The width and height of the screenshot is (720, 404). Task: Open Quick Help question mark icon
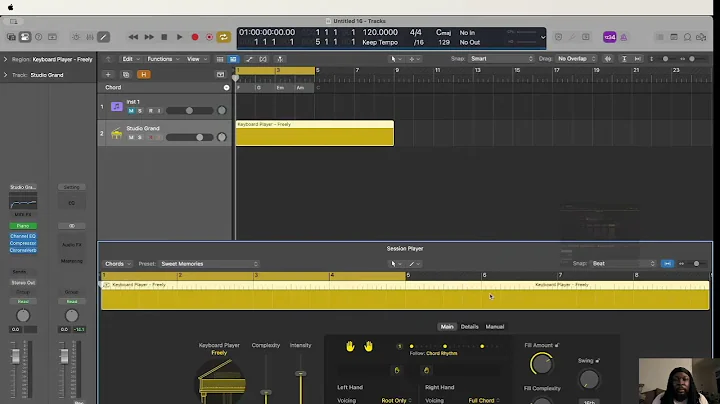pyautogui.click(x=39, y=37)
